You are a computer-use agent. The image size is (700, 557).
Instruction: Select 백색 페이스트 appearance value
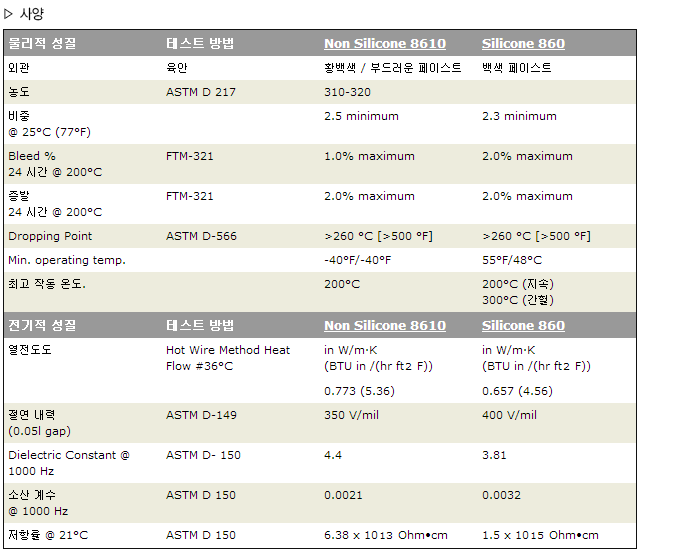click(517, 68)
